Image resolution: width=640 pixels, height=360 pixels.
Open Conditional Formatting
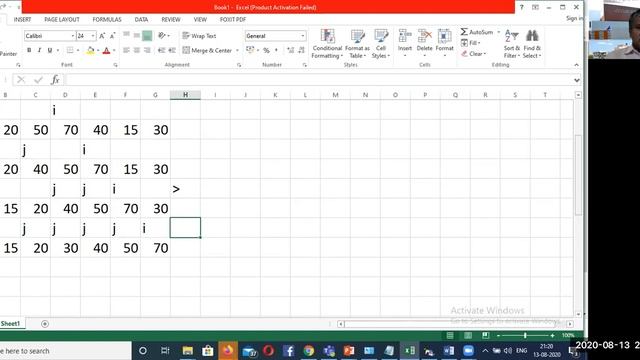327,44
